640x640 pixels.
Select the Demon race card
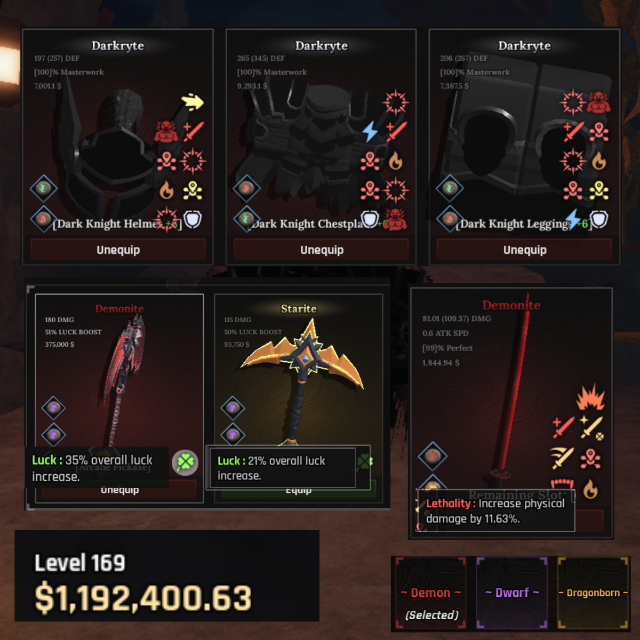[431, 593]
